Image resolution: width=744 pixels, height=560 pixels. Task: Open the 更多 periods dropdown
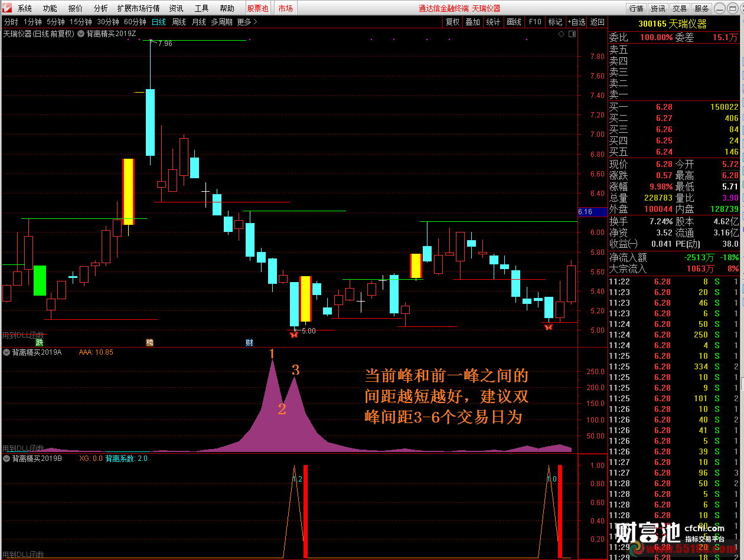[247, 22]
